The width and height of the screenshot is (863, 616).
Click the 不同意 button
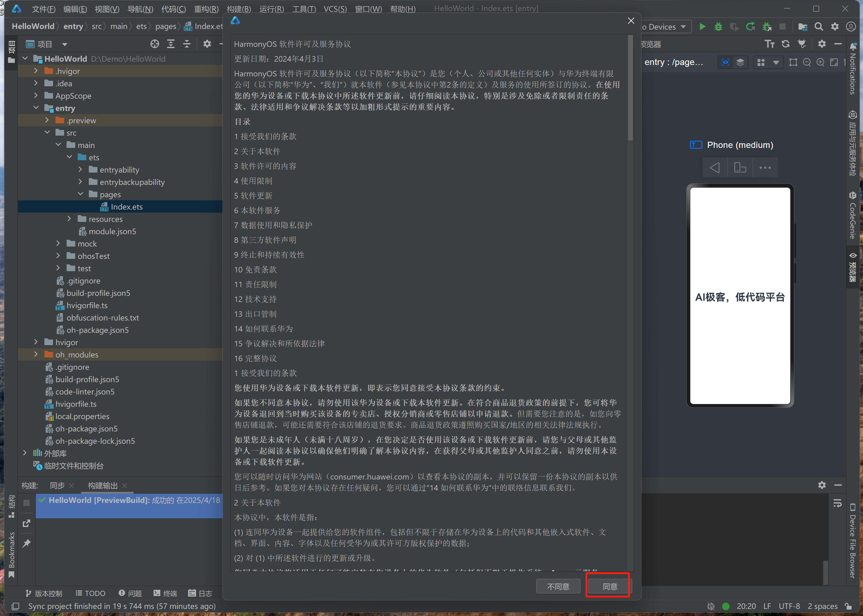(x=558, y=586)
